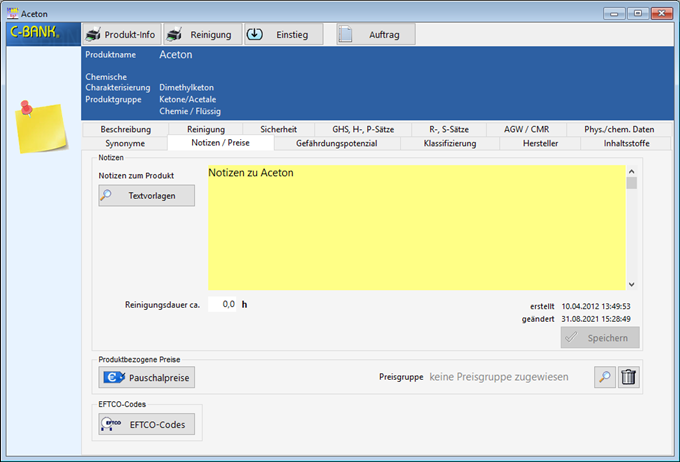Image resolution: width=680 pixels, height=462 pixels.
Task: Switch to the Beschreibung tab
Action: (125, 129)
